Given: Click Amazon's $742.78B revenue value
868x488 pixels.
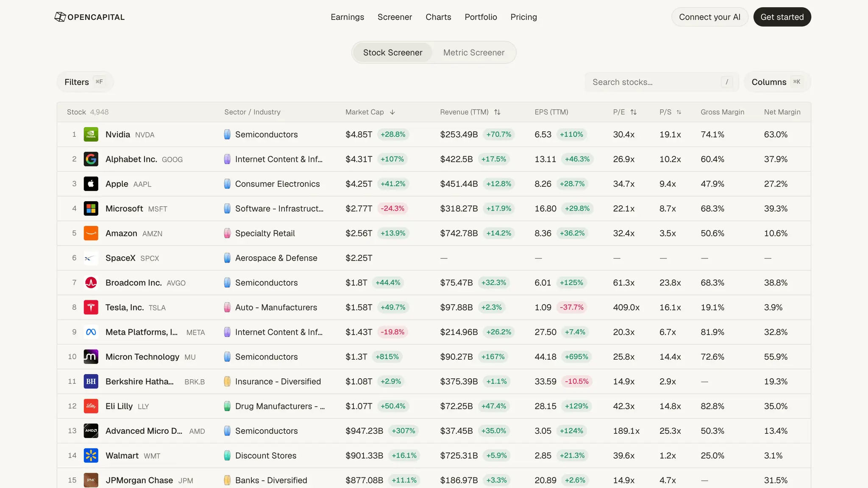Looking at the screenshot, I should (459, 233).
